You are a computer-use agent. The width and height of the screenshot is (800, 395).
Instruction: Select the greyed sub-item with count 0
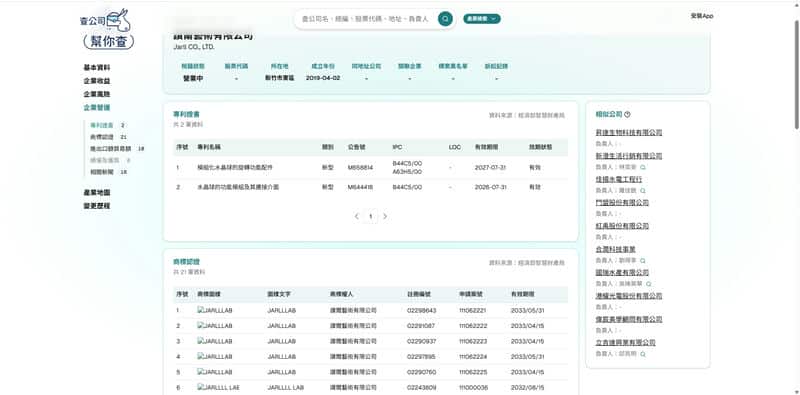coord(110,160)
